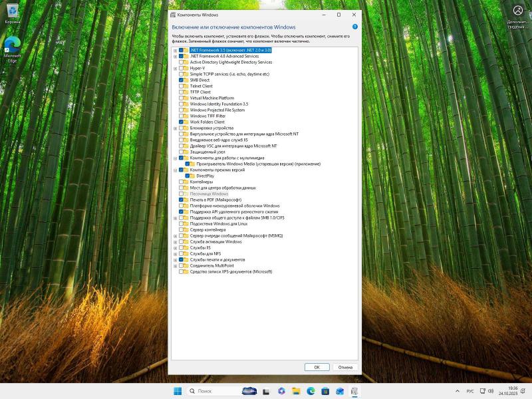This screenshot has width=532, height=399.
Task: Enable the Telnet Client checkbox
Action: pos(181,86)
